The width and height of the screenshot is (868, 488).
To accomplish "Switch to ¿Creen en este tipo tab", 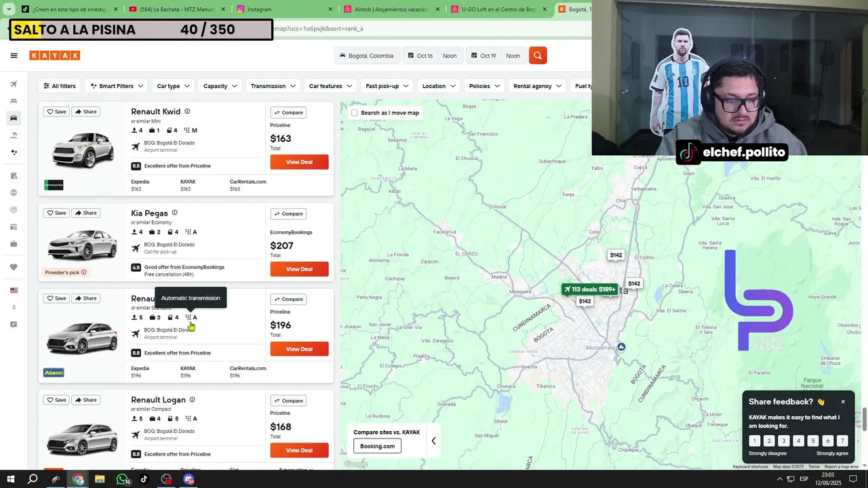I will coord(69,9).
